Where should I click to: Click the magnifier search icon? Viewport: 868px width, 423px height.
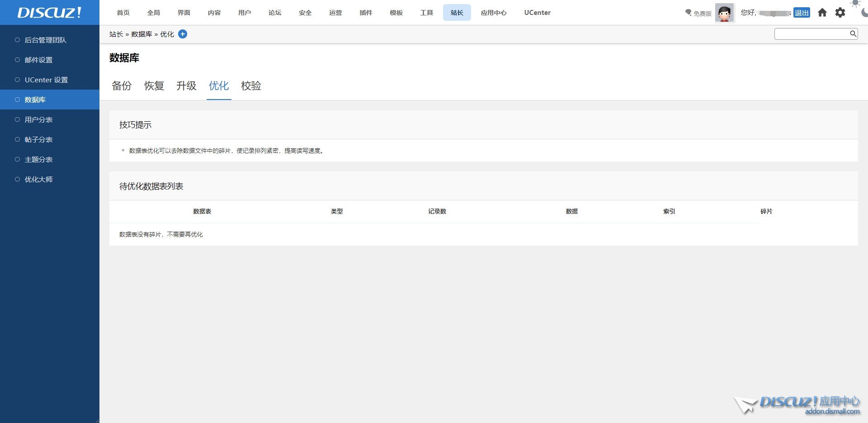[x=853, y=33]
